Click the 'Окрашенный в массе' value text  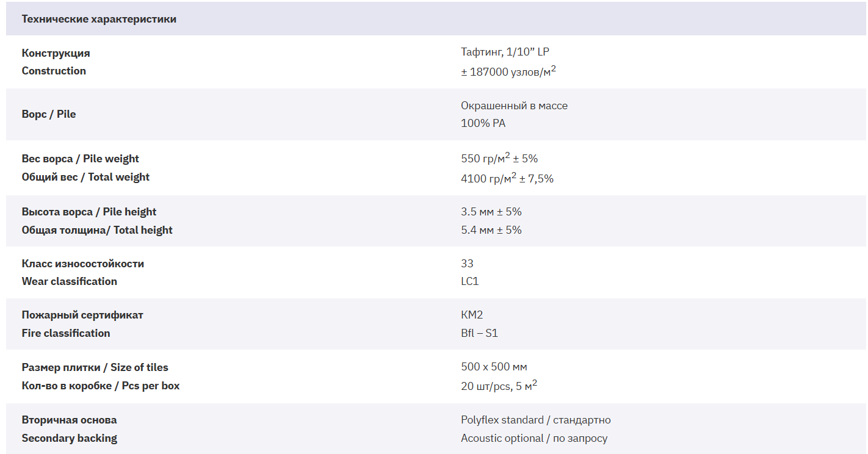514,106
